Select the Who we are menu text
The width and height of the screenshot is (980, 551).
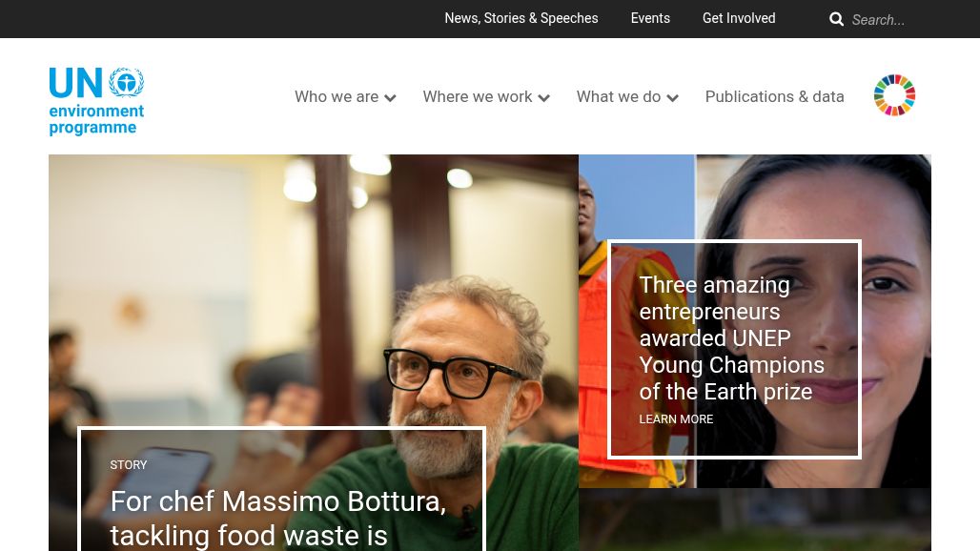point(337,97)
